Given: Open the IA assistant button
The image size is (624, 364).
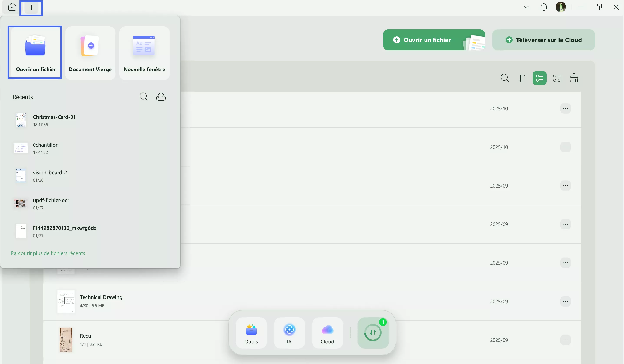Looking at the screenshot, I should point(289,333).
